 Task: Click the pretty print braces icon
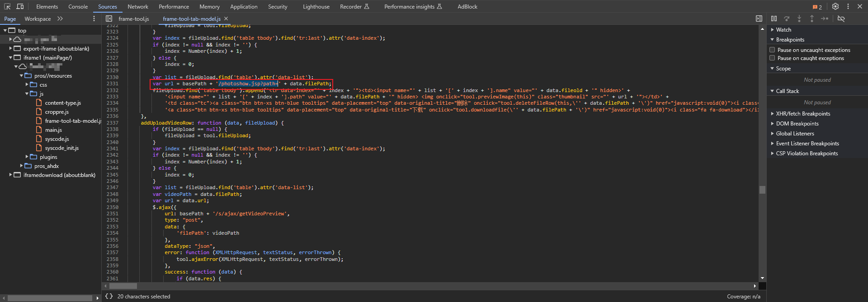[109, 296]
